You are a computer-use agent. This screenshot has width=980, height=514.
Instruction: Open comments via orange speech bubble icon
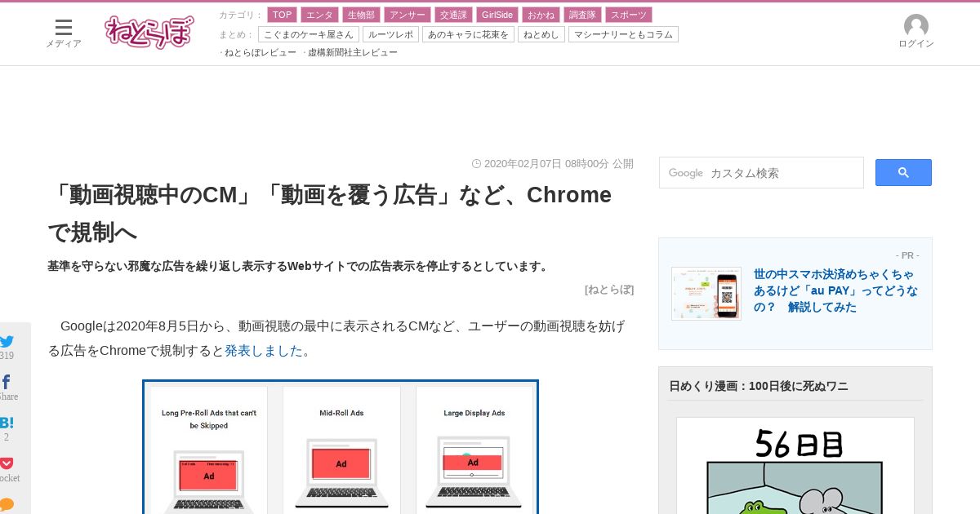click(7, 504)
